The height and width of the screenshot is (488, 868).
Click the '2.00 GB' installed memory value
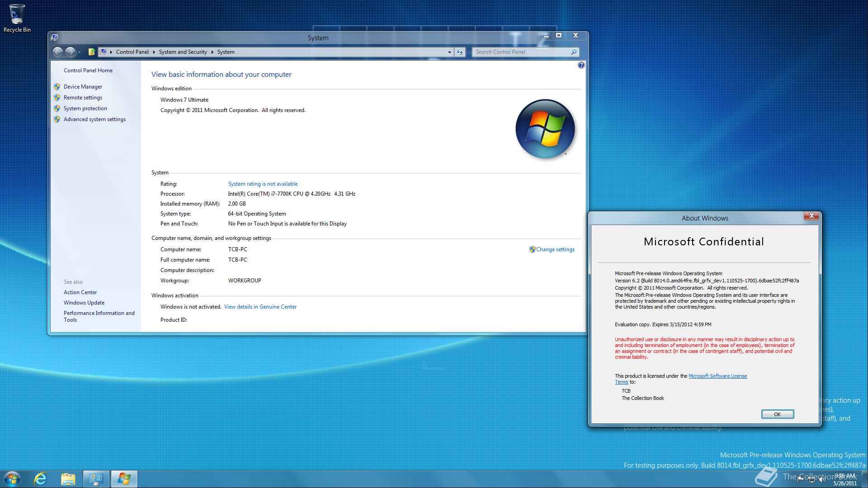237,204
